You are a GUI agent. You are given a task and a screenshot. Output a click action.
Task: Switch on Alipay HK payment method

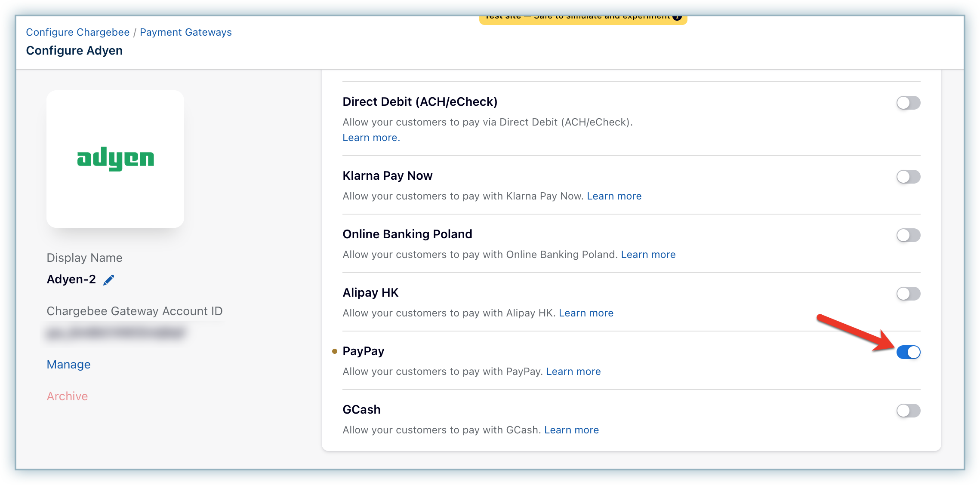coord(908,294)
